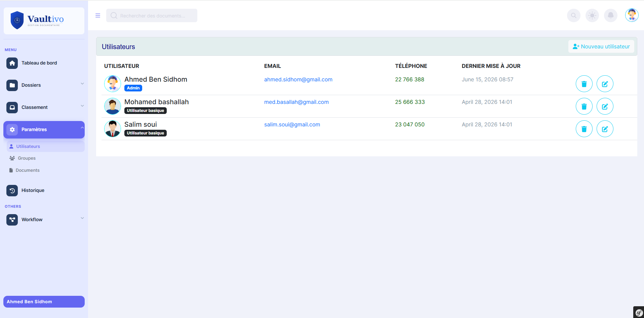Click the salim.soui@gmail.com email link
Screen dimensions: 644x318
(292, 124)
